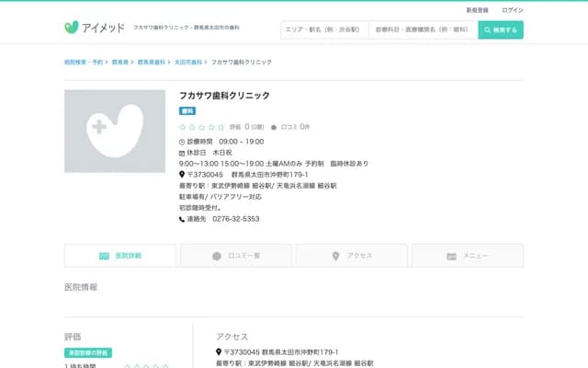Open the 医院詳細 tab
The image size is (588, 368).
120,256
